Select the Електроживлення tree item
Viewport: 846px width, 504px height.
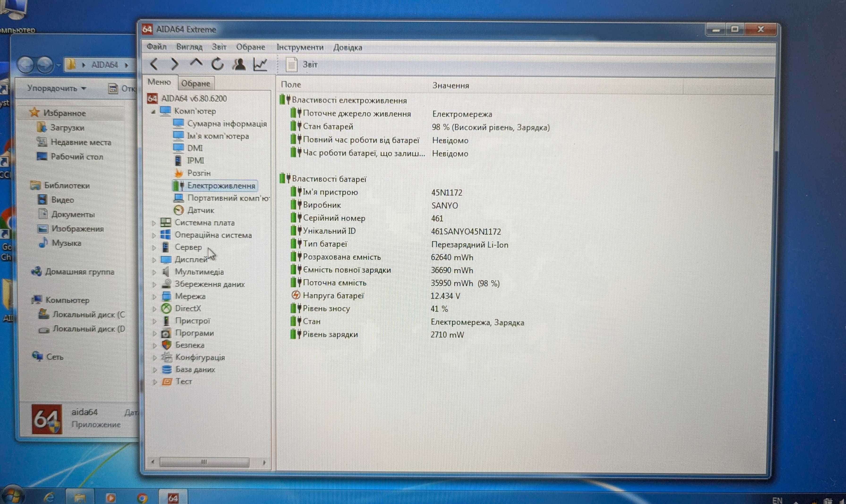tap(215, 186)
